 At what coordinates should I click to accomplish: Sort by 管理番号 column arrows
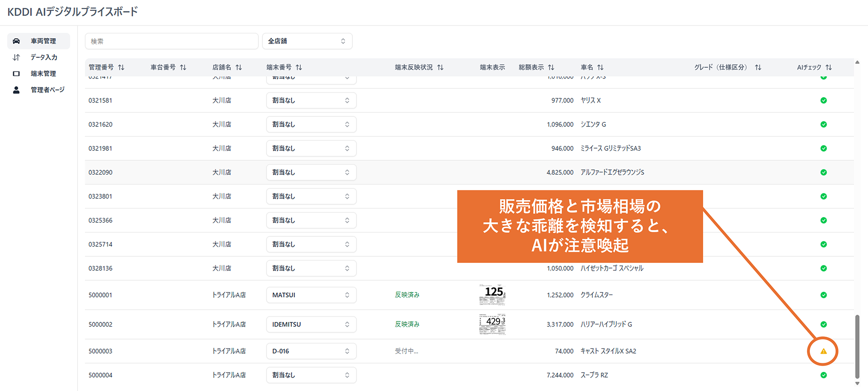pos(121,67)
